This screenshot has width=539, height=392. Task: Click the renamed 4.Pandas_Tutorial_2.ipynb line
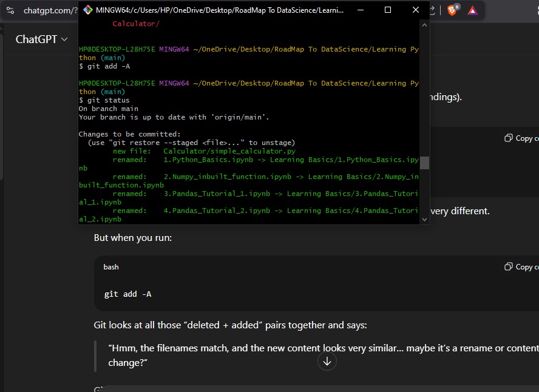(x=249, y=215)
